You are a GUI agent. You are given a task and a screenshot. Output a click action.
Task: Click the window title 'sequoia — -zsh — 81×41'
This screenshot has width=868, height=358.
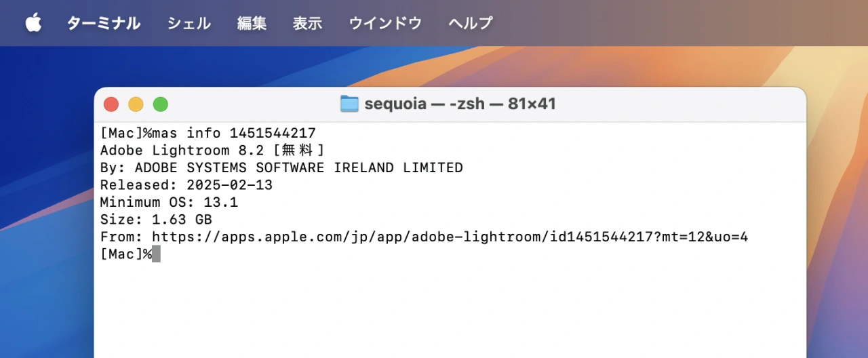pos(460,104)
